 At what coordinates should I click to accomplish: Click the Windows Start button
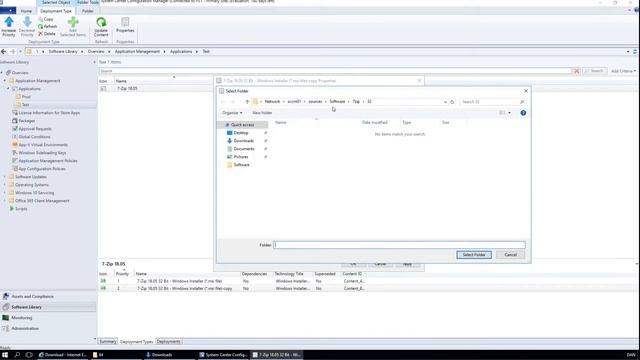click(5, 355)
